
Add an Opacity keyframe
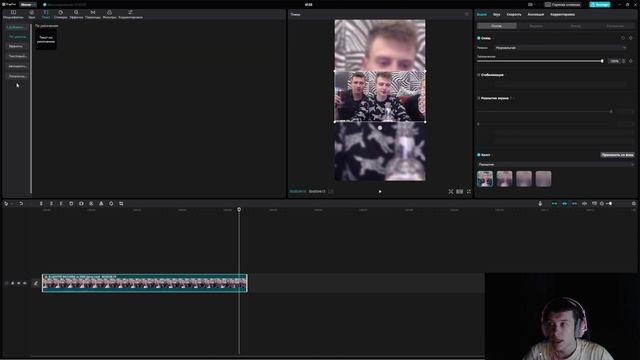coord(631,61)
